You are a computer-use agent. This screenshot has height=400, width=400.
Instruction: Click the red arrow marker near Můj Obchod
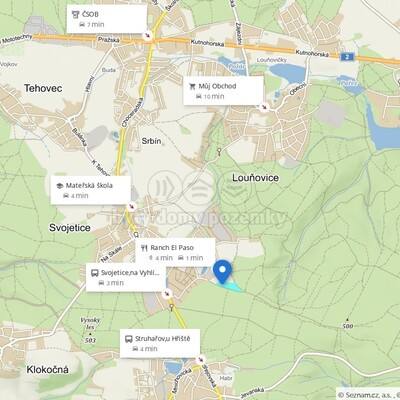[264, 107]
